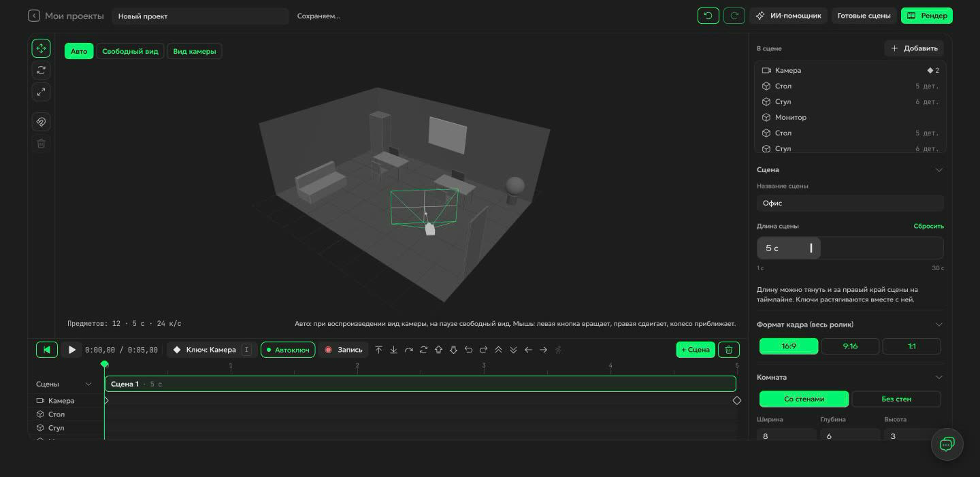Image resolution: width=980 pixels, height=477 pixels.
Task: Select the 1:1 frame format
Action: pos(912,346)
